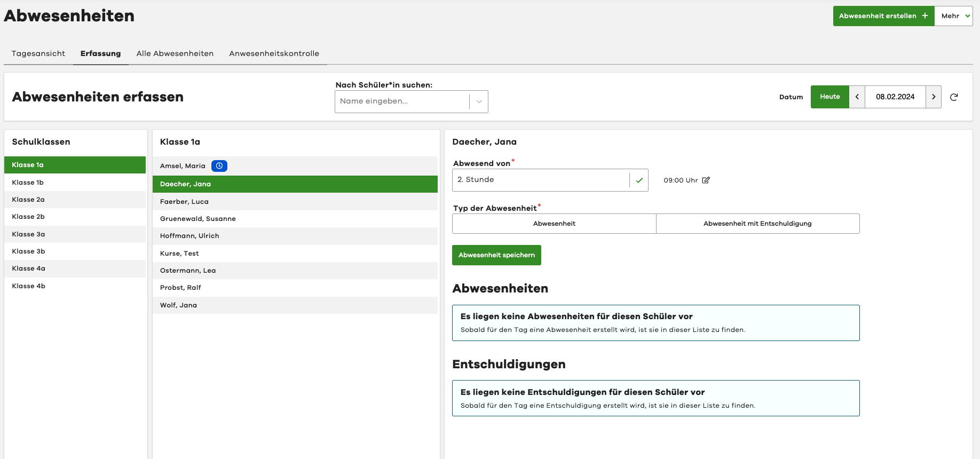This screenshot has height=459, width=980.
Task: Click the refresh icon next to the date
Action: tap(954, 97)
